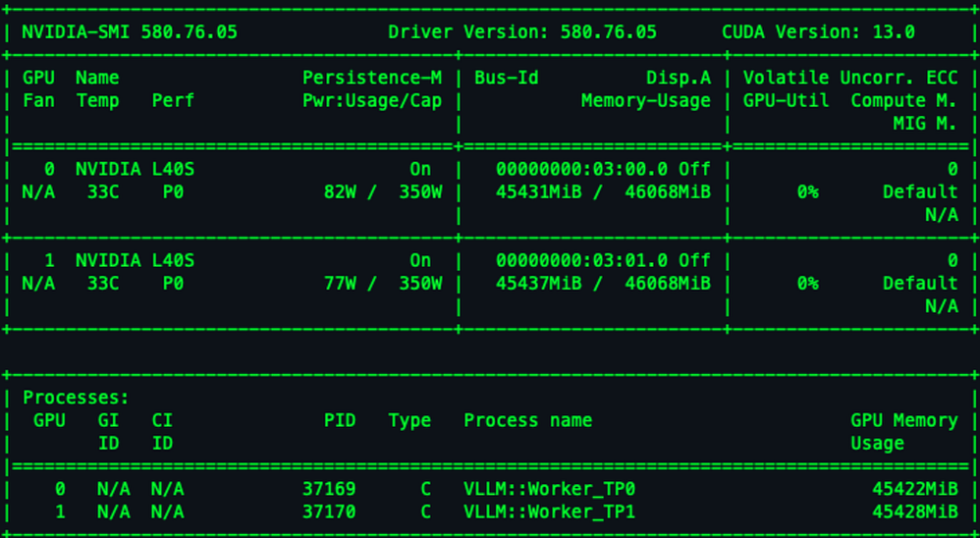This screenshot has width=980, height=538.
Task: Click "46068MiB" total memory for bus 03:00.0
Action: (x=668, y=192)
